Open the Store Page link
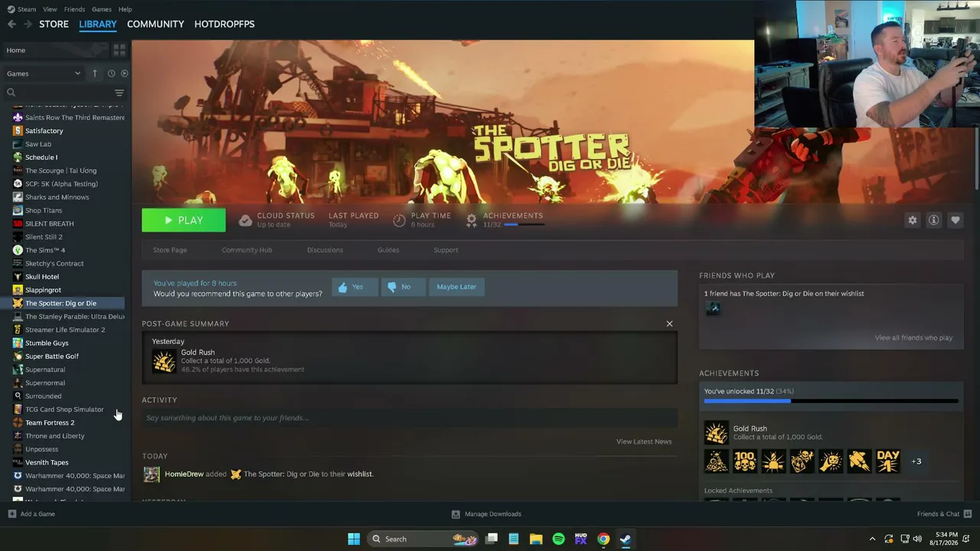The image size is (980, 551). click(x=170, y=250)
